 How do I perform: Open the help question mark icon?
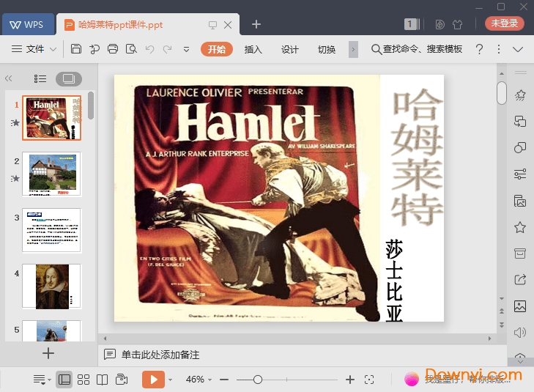479,49
